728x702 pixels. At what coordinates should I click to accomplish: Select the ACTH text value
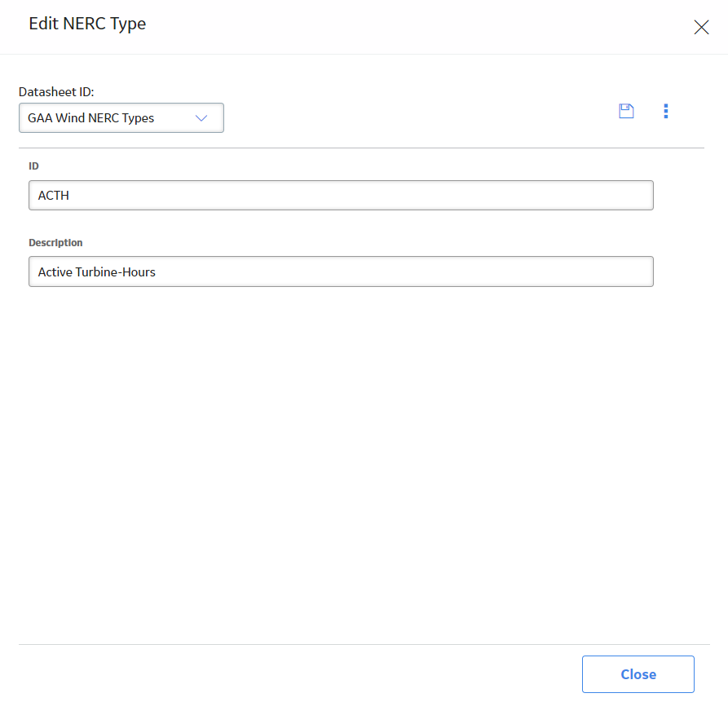tap(53, 196)
